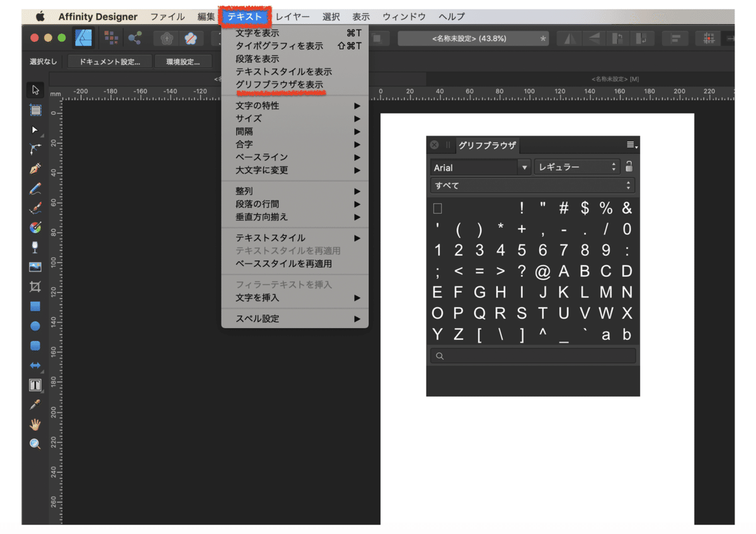
Task: Select the Artboard tool
Action: tap(36, 110)
